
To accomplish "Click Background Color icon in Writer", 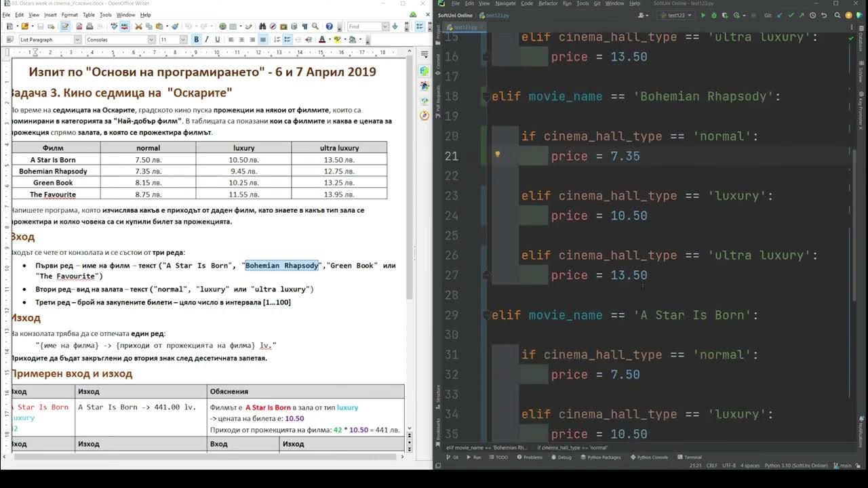I will click(x=353, y=39).
